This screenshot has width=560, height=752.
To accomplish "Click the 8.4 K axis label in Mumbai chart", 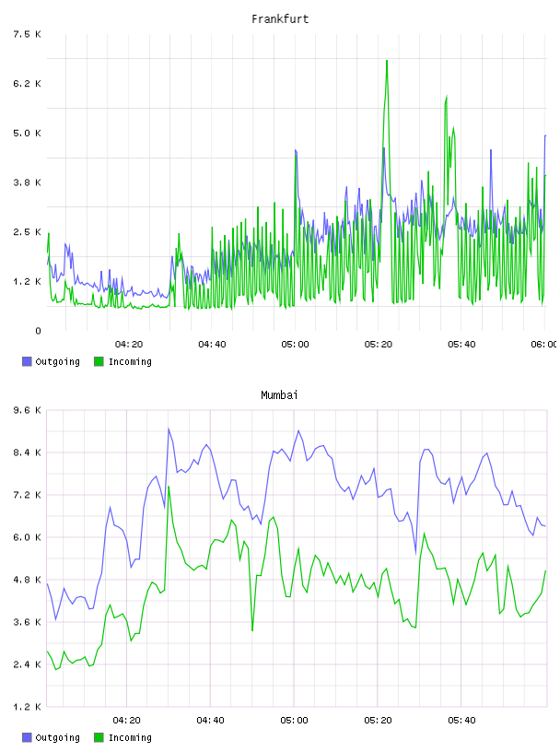I will pyautogui.click(x=27, y=452).
